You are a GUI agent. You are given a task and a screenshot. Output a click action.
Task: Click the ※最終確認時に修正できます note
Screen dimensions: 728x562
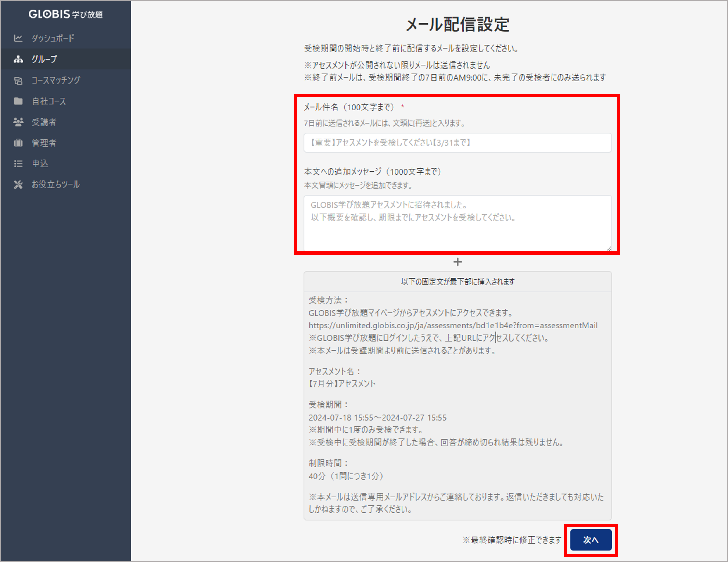512,540
